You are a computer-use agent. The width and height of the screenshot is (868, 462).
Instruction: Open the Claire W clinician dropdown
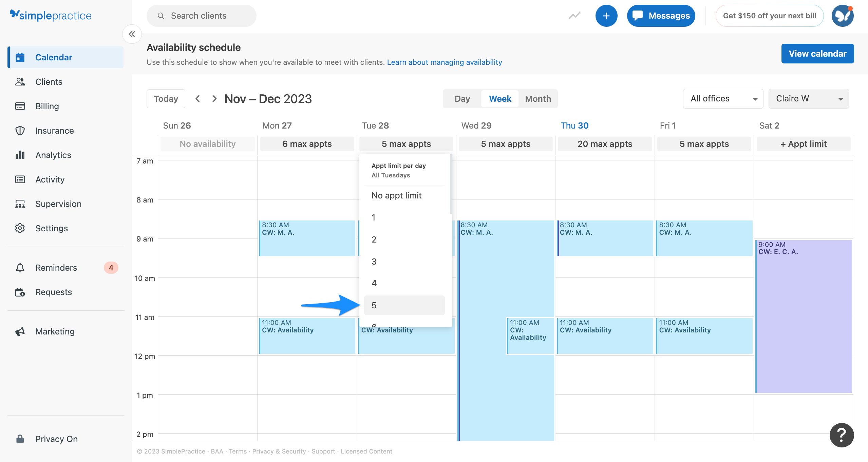pos(808,98)
